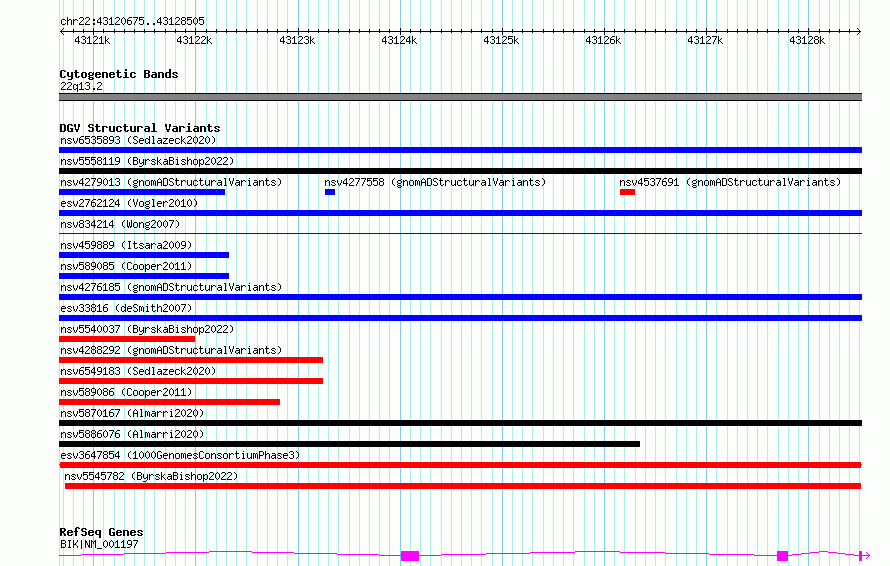Select the small blue nsv4277558 bar
Viewport: 890px width, 566px height.
(x=330, y=192)
